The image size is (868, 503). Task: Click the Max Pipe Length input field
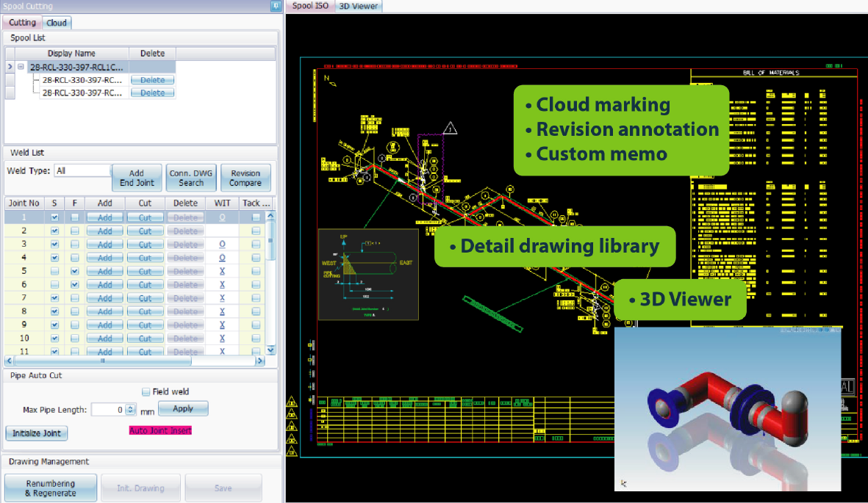[107, 410]
